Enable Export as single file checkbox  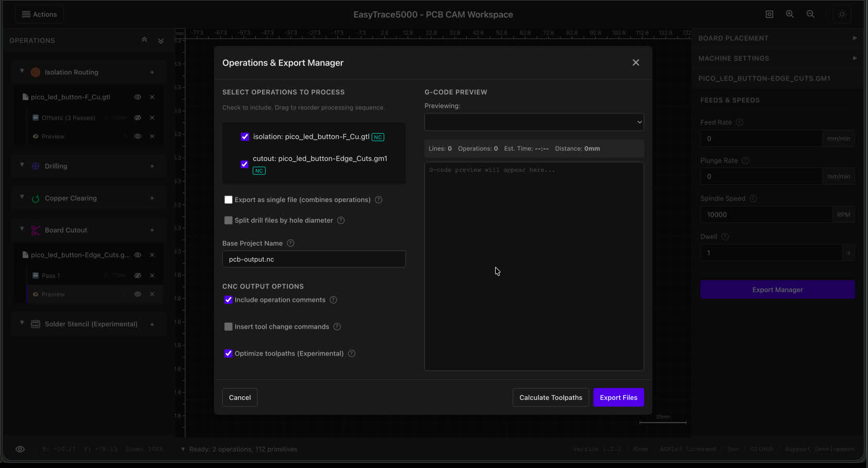[228, 200]
